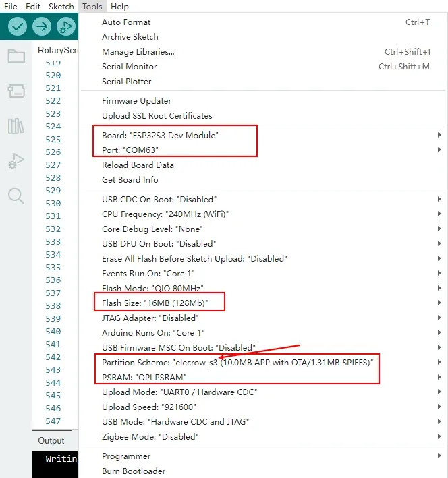
Task: Expand USB CDC On Boot submenu
Action: click(263, 200)
